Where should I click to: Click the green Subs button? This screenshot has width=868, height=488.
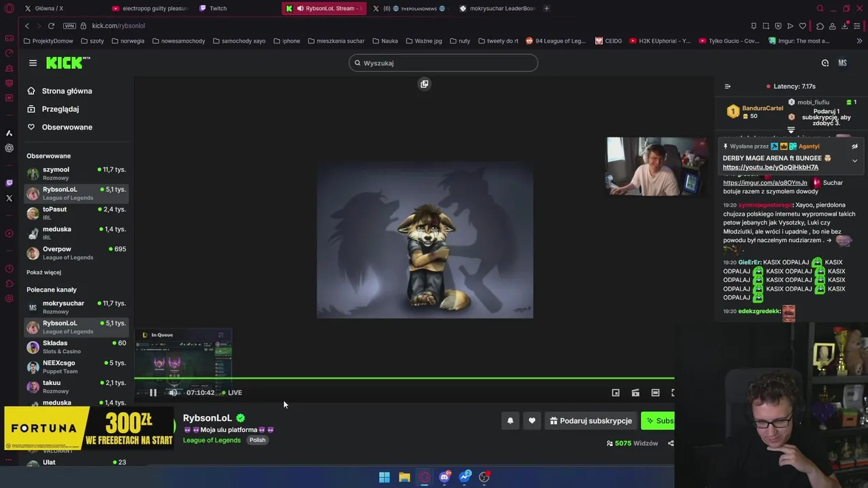tap(658, 421)
